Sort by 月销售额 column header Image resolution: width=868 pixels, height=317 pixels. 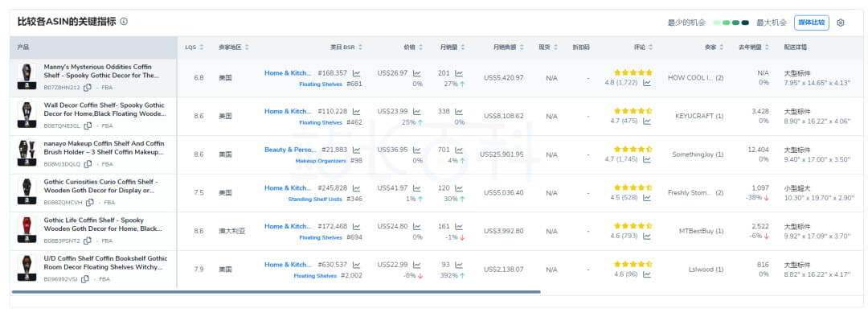508,47
